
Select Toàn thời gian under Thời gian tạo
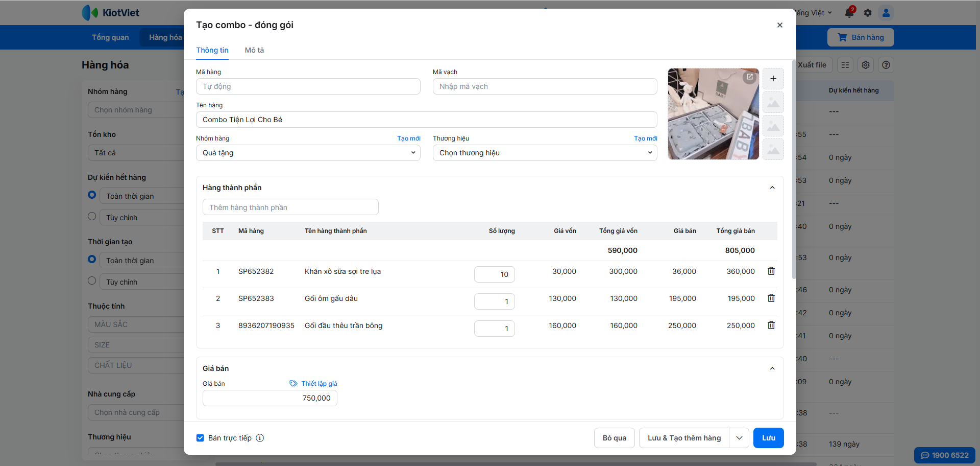coord(92,259)
